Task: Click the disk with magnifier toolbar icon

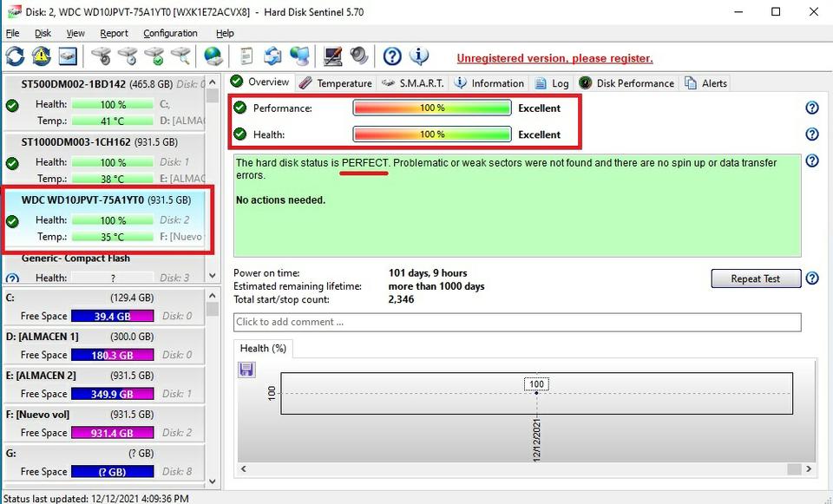Action: 180,57
